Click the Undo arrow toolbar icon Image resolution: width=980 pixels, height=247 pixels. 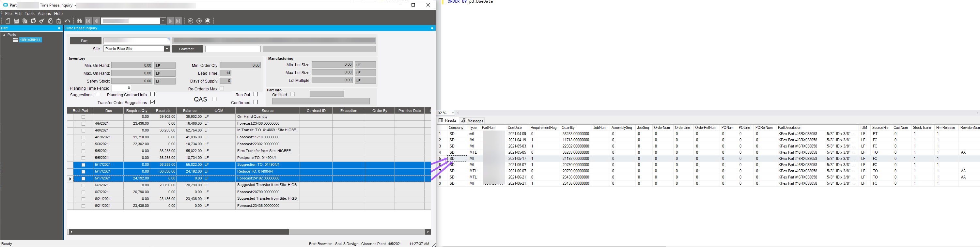(x=67, y=21)
